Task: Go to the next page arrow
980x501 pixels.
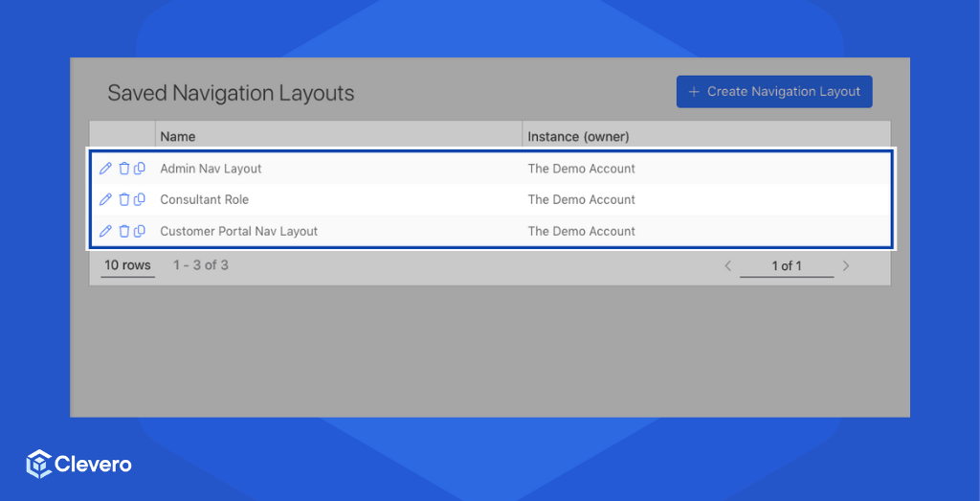Action: click(x=846, y=265)
